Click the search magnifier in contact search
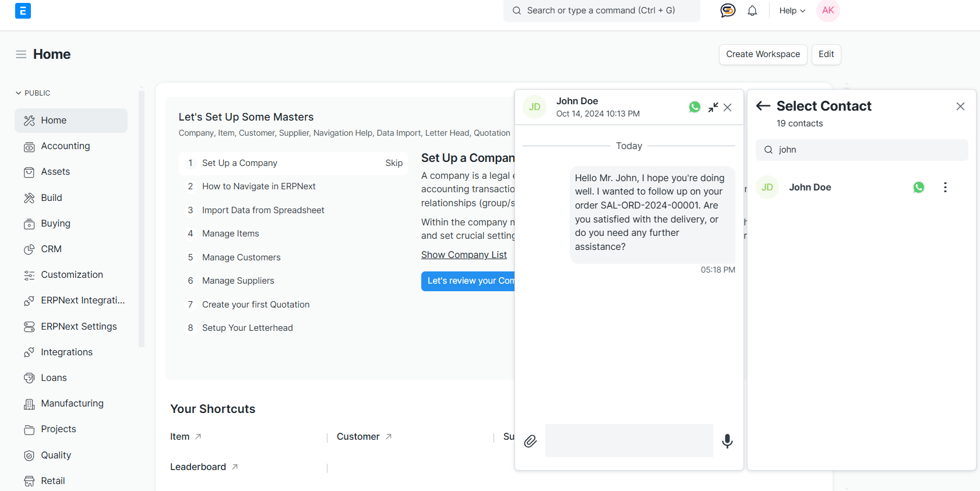 [769, 150]
